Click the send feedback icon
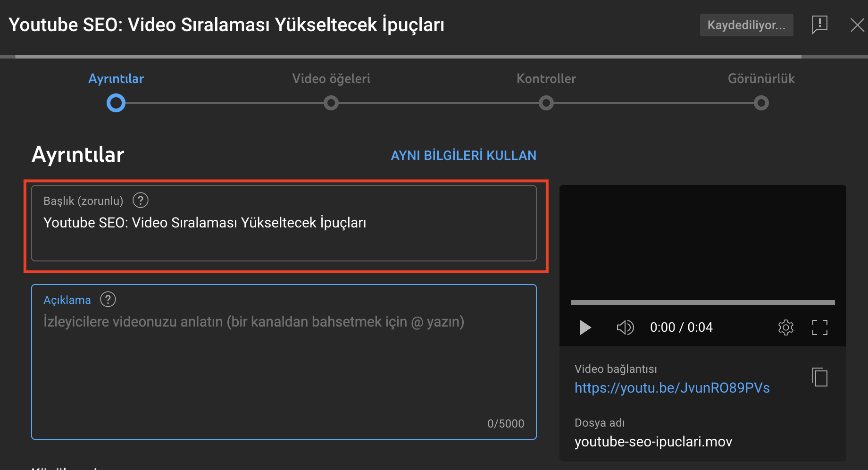868x470 pixels. tap(820, 25)
